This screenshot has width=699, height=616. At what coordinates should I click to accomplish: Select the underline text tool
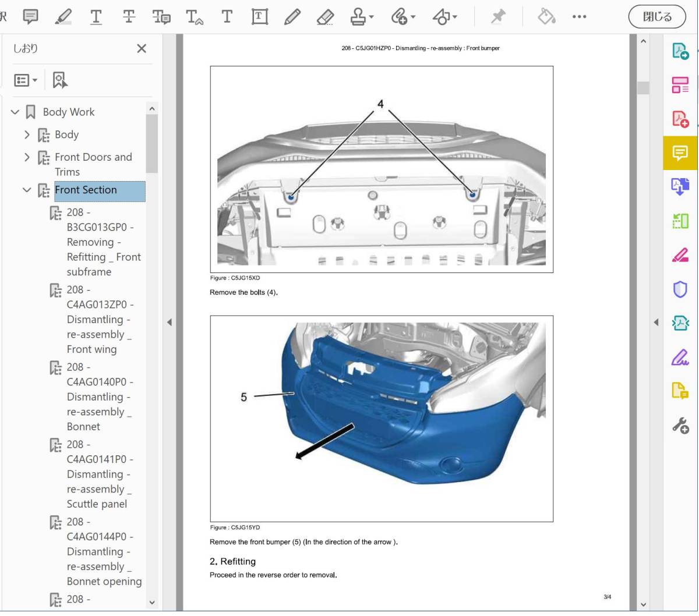coord(96,16)
